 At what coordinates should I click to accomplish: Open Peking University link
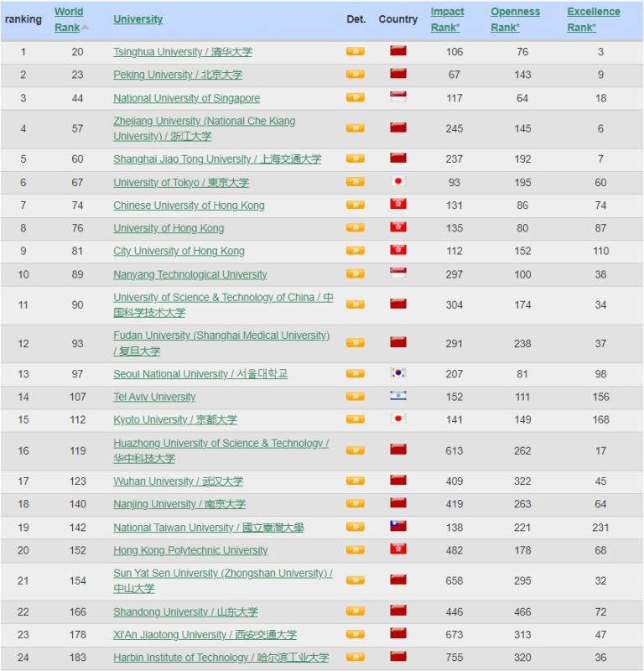pyautogui.click(x=178, y=75)
